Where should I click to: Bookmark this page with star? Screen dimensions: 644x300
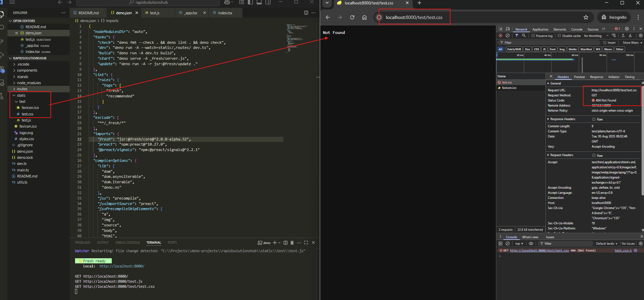pos(586,17)
